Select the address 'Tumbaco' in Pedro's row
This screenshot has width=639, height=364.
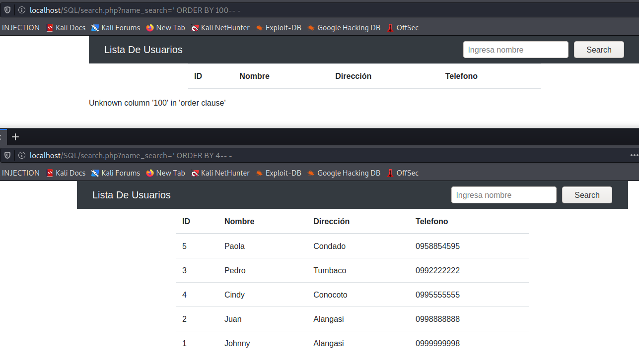point(330,270)
